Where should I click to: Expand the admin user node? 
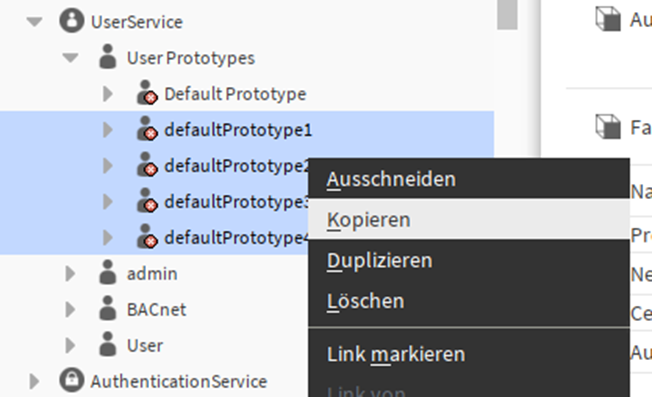click(70, 274)
